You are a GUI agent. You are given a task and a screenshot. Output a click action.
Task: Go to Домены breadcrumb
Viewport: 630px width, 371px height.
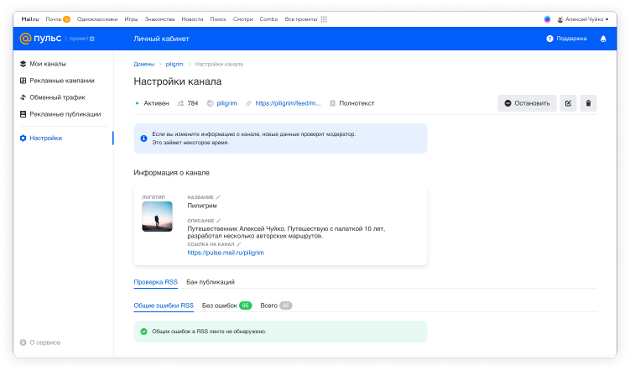144,64
